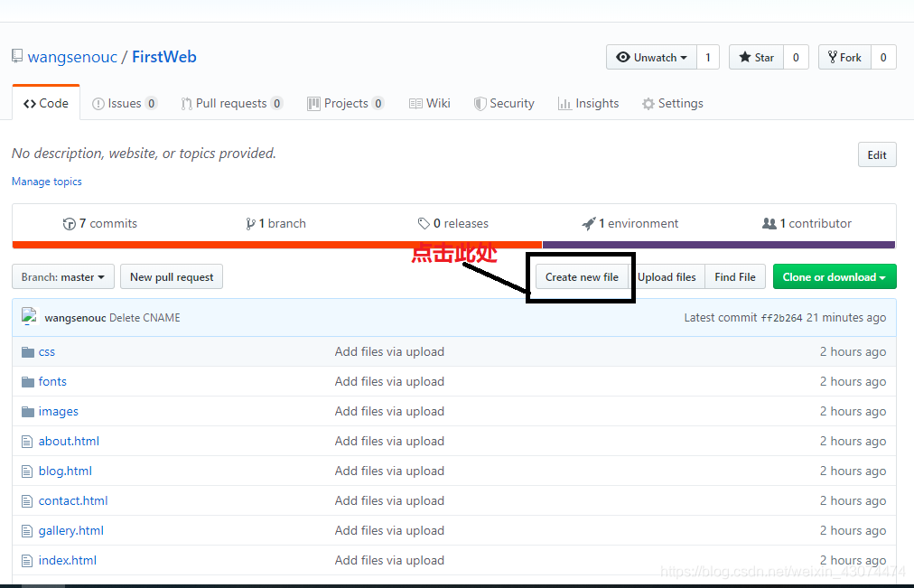Open the wangsenouc owner link in the title

click(72, 57)
